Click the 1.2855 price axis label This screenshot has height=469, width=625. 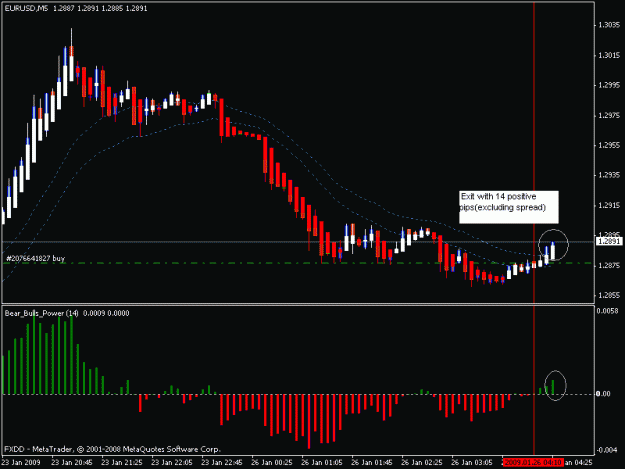609,296
